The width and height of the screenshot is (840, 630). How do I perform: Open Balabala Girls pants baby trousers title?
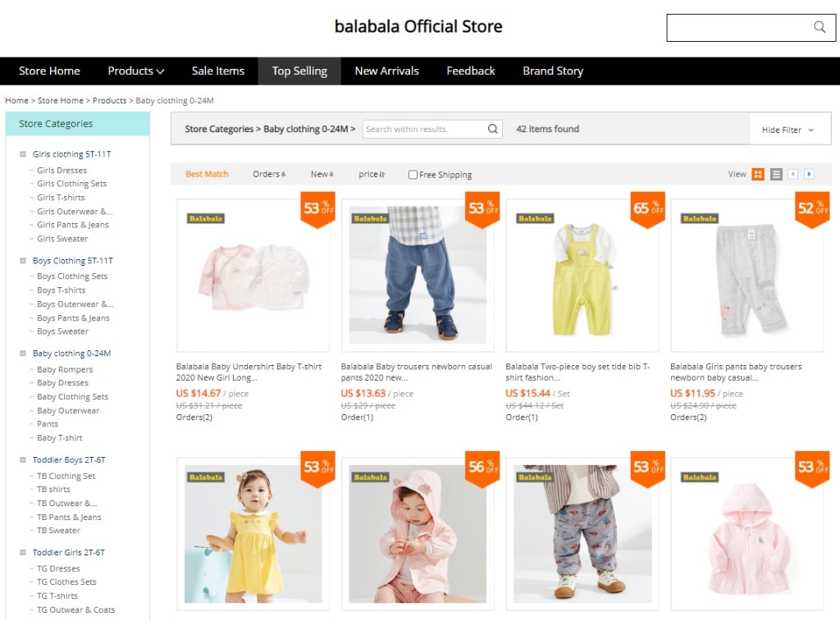(736, 372)
